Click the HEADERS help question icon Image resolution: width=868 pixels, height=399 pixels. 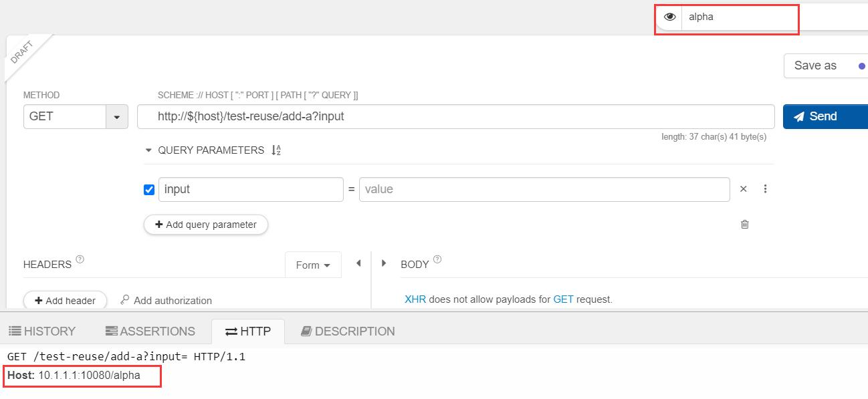(x=80, y=259)
